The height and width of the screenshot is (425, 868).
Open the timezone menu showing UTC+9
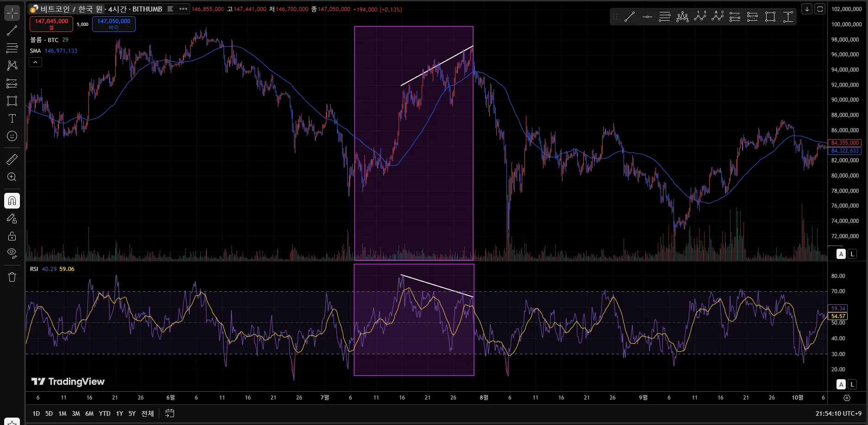tap(838, 413)
